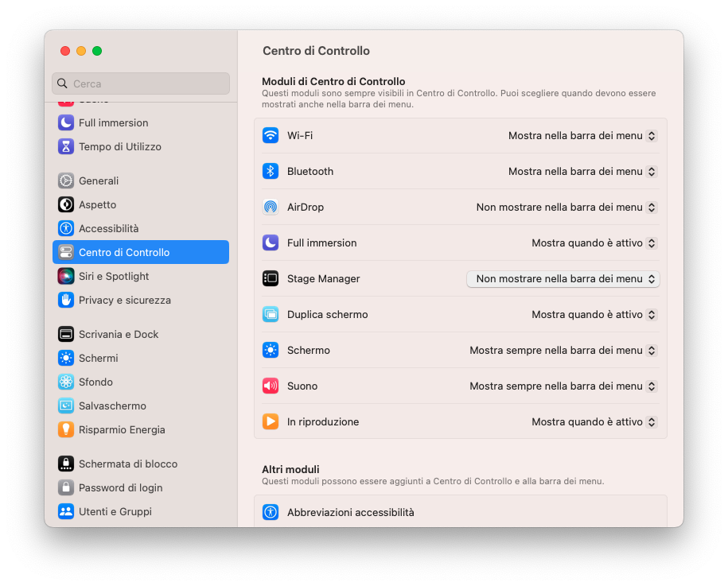Click the Schermata di blocco icon
The image size is (728, 586).
(x=66, y=464)
